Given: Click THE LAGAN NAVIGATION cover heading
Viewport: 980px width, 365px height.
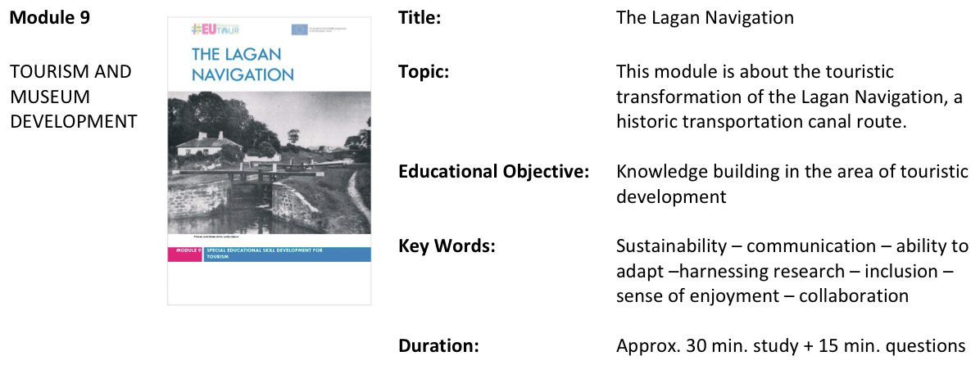Looking at the screenshot, I should pyautogui.click(x=243, y=65).
